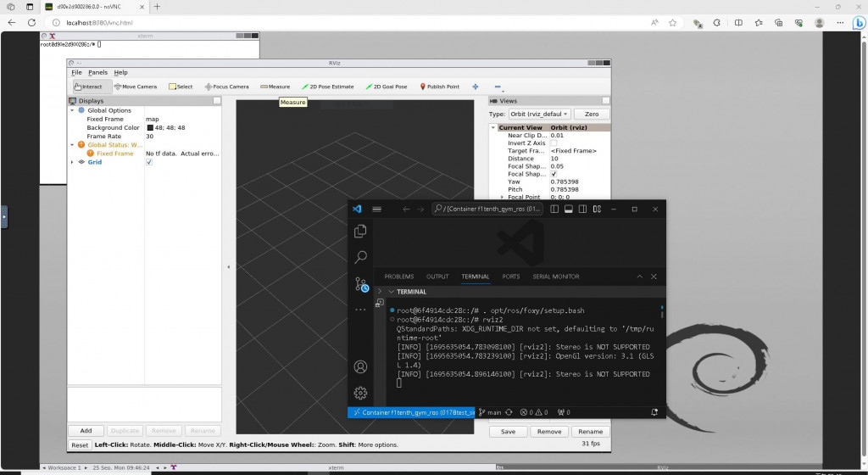Open the RViz Panels menu
This screenshot has height=475, width=868.
tap(98, 73)
